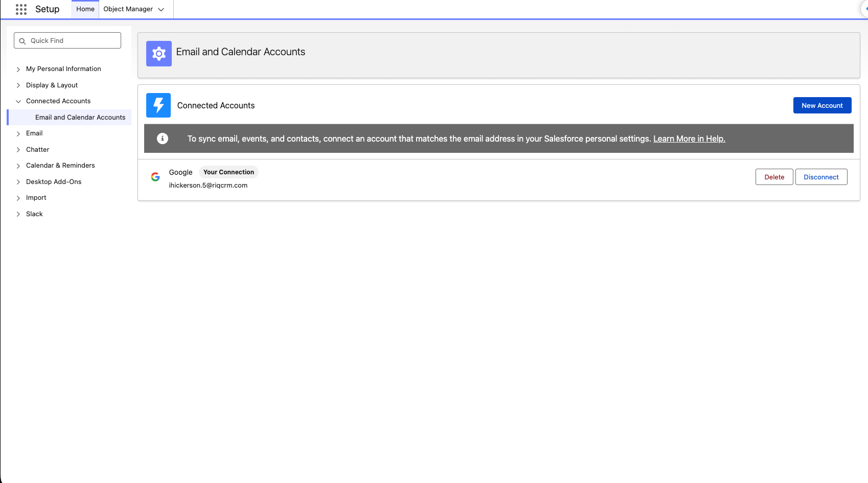Screen dimensions: 868x483
Task: Click the Connected Accounts card title
Action: coord(216,105)
